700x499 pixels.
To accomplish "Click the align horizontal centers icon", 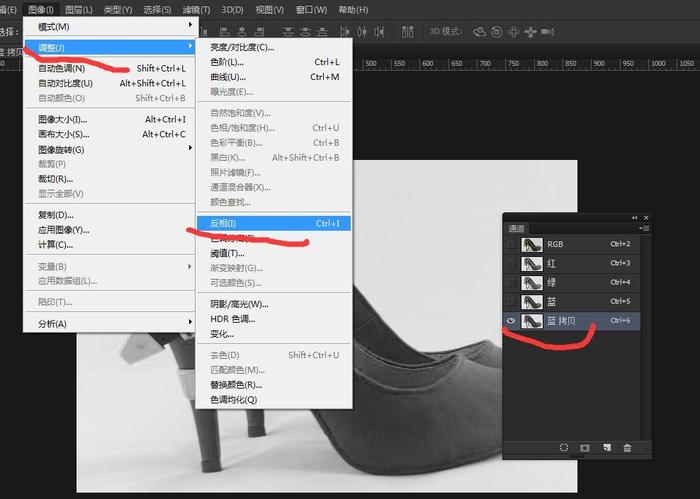I will (242, 32).
